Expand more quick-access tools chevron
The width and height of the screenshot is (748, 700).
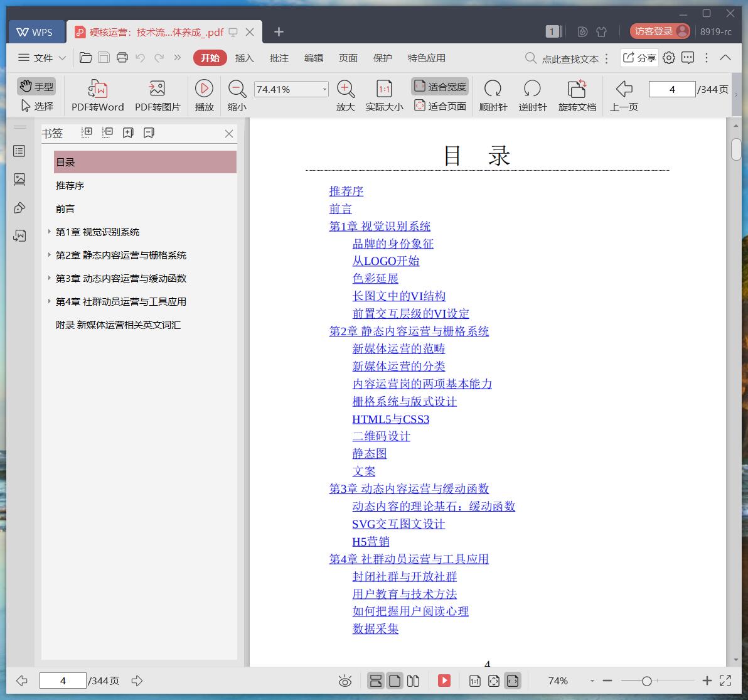tap(178, 58)
